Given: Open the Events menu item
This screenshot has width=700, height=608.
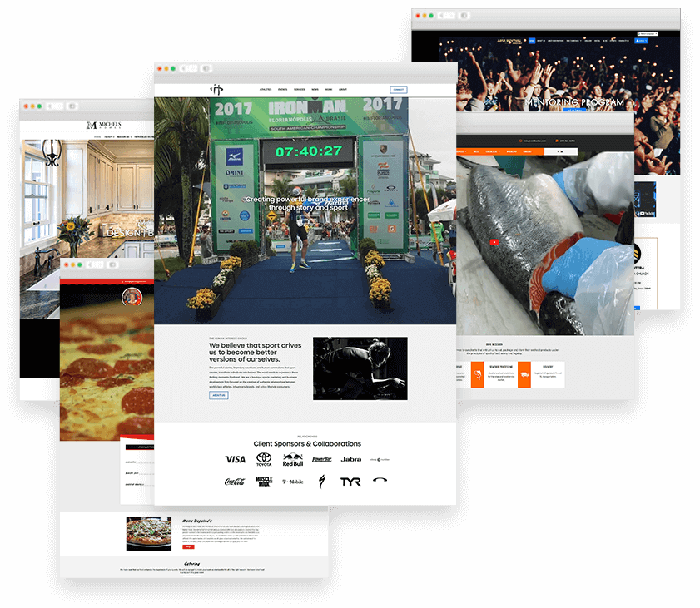Looking at the screenshot, I should point(282,89).
